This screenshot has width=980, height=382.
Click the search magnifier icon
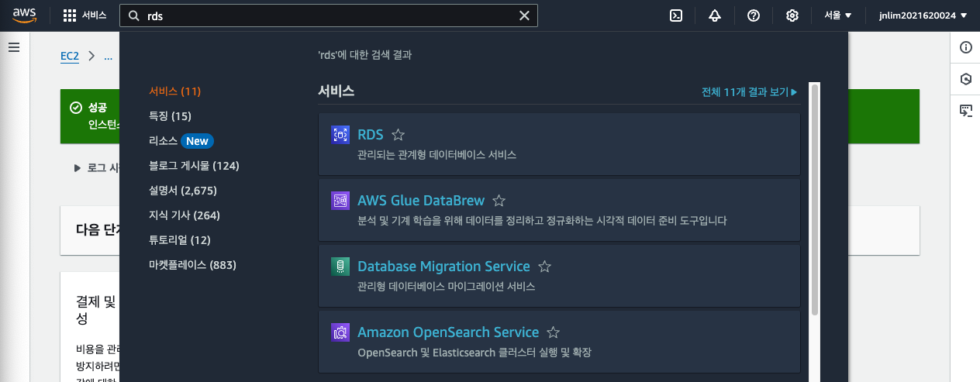134,15
